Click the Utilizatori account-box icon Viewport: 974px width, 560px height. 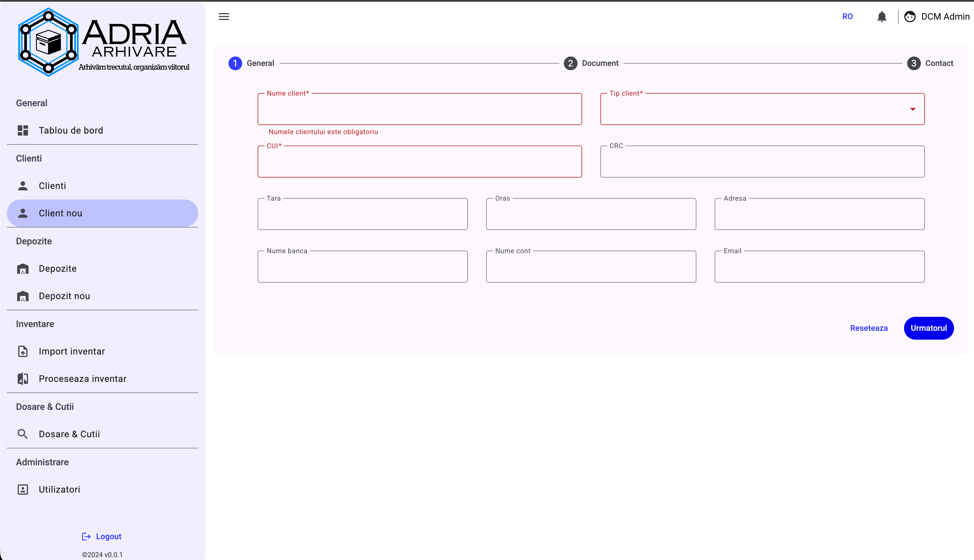23,489
